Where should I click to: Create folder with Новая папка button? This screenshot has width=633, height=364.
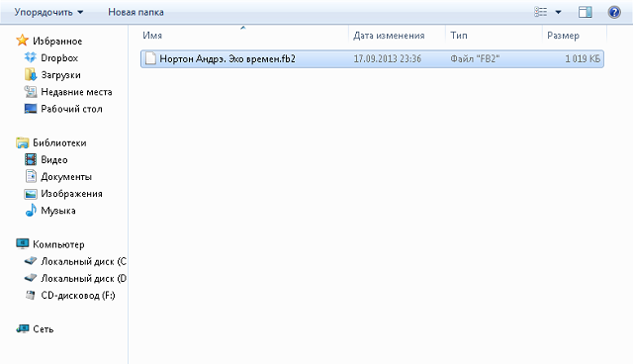pyautogui.click(x=136, y=12)
